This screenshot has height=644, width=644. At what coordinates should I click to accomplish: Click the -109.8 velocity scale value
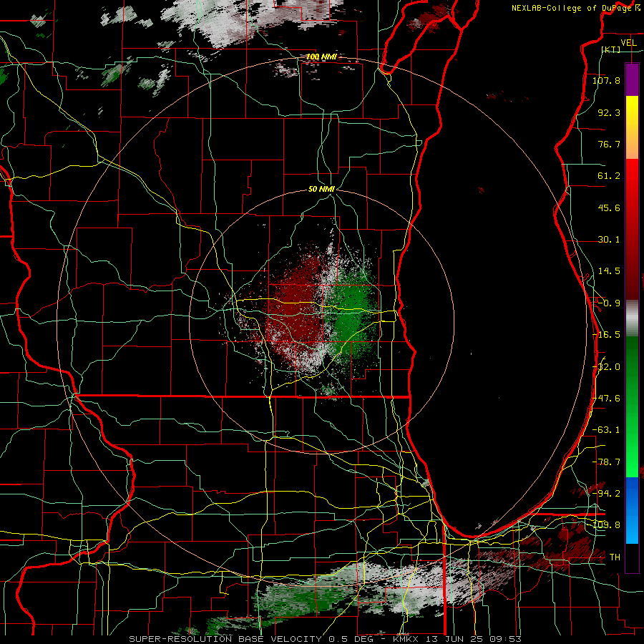tap(606, 525)
